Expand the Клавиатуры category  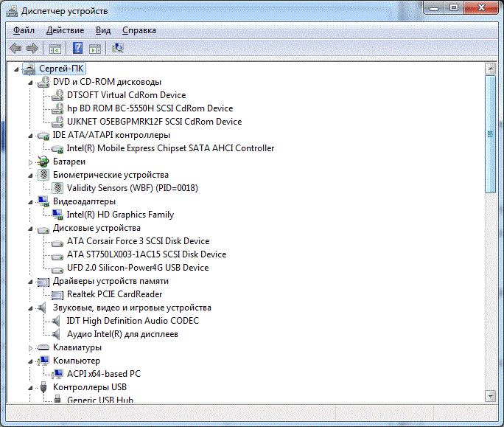(x=31, y=347)
